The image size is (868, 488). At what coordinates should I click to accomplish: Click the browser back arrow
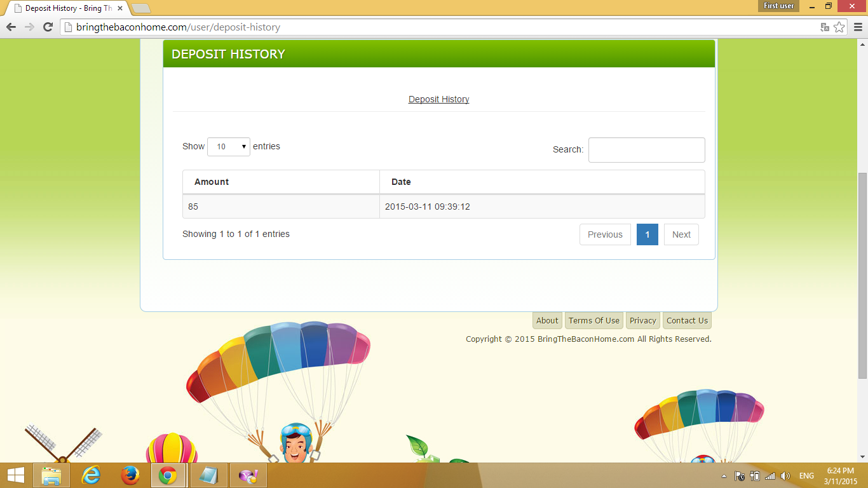pos(10,27)
